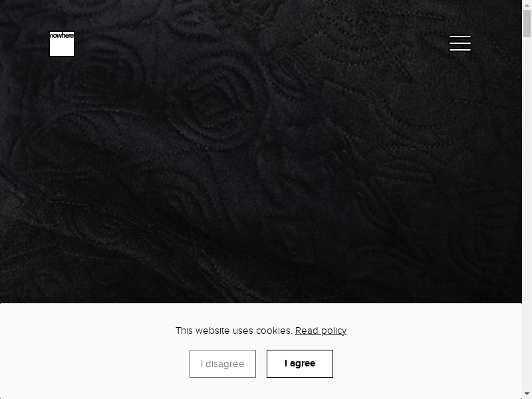The width and height of the screenshot is (532, 399).
Task: Click the rose pattern in background fabric
Action: pyautogui.click(x=217, y=98)
